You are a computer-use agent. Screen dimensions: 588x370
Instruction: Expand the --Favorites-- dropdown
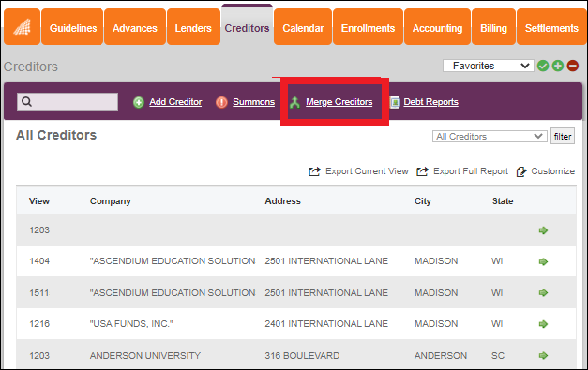[489, 66]
